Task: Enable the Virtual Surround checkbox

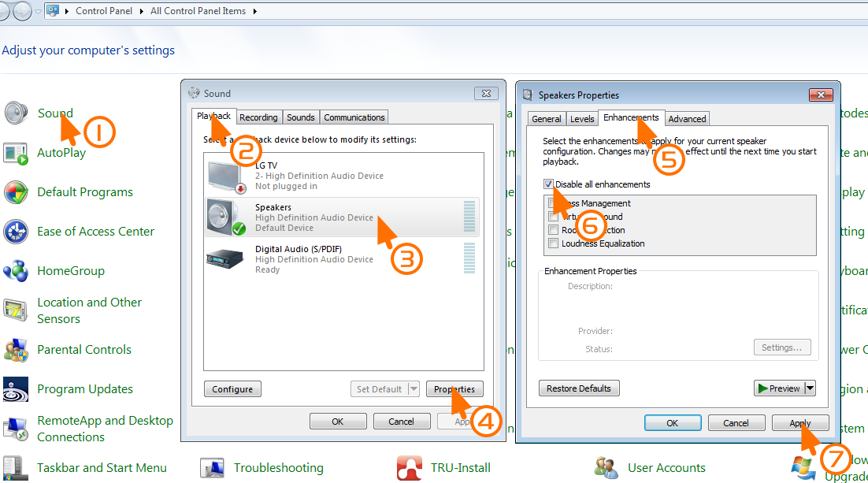Action: 553,217
